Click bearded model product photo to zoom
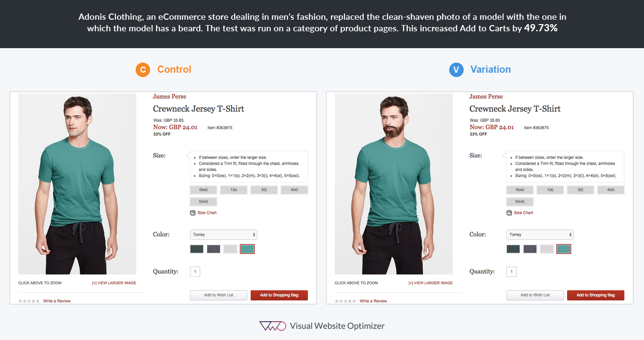 pos(393,184)
